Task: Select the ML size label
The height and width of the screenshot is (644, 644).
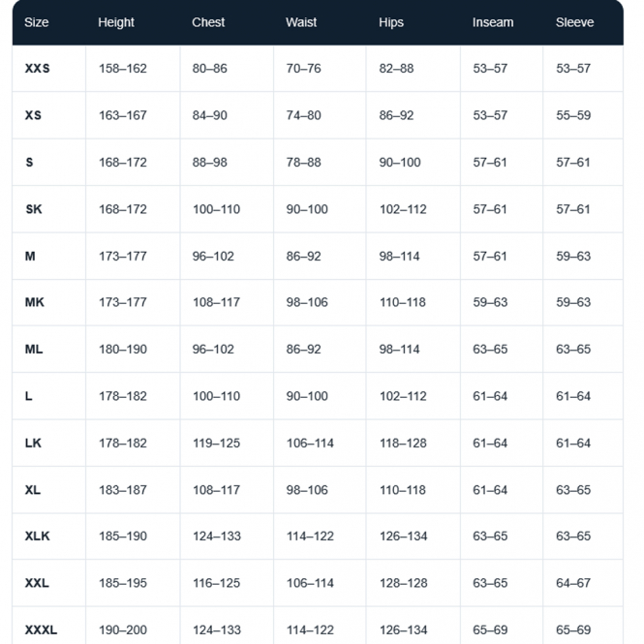Action: 34,349
